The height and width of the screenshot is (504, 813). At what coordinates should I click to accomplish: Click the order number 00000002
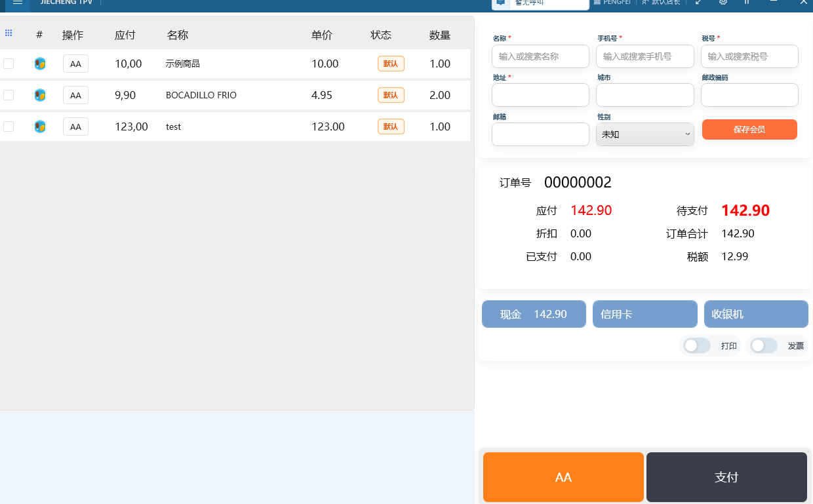tap(578, 183)
